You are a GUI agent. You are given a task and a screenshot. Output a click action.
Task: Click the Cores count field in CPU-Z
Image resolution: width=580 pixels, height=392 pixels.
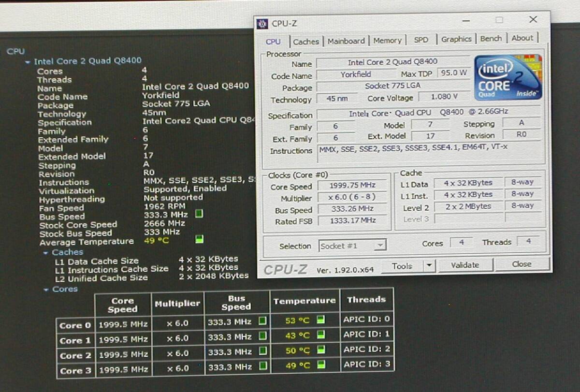click(x=461, y=242)
